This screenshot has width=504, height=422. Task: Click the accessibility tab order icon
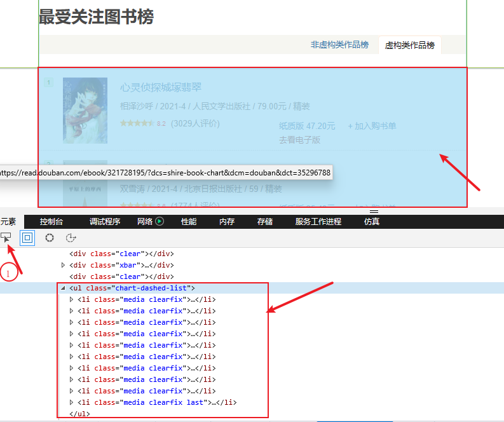click(71, 238)
